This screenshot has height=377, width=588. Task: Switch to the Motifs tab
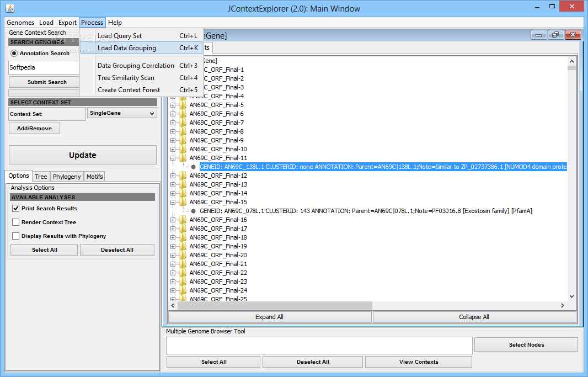(94, 176)
